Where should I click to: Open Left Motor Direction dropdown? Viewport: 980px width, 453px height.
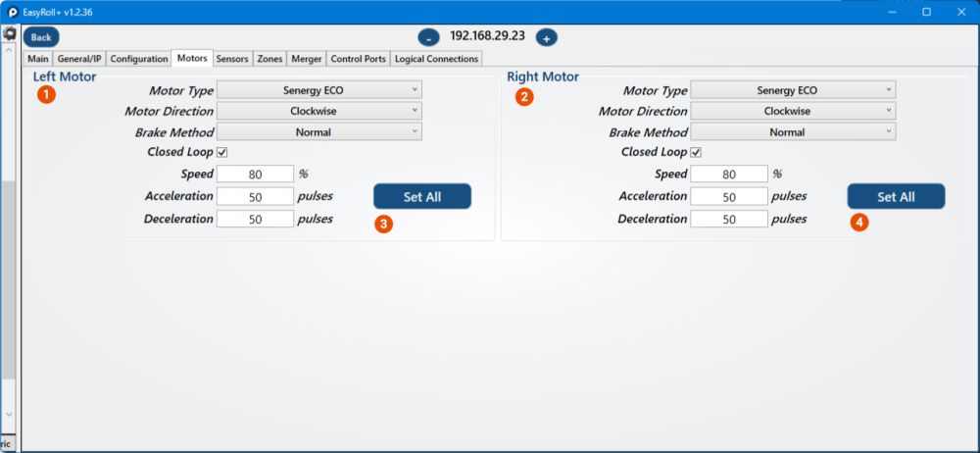319,111
